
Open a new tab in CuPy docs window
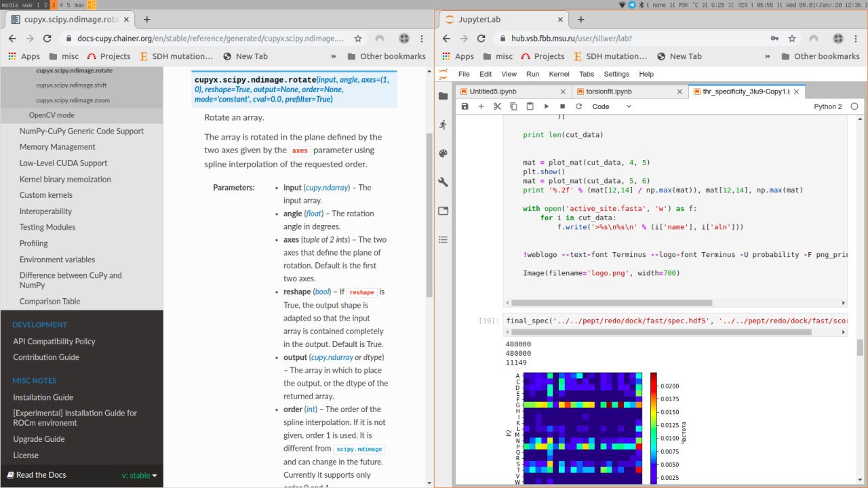coord(146,20)
